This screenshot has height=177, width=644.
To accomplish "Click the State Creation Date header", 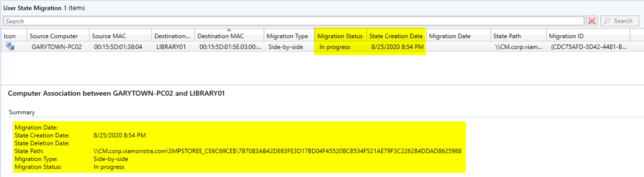I will pyautogui.click(x=396, y=36).
